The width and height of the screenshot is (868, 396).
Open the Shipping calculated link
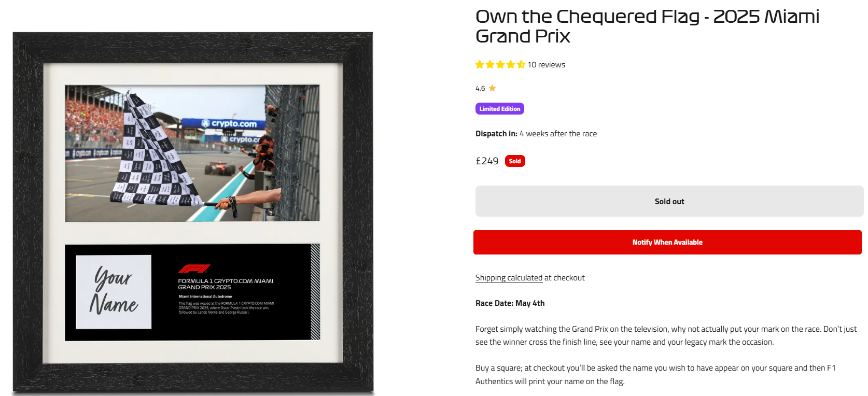pyautogui.click(x=509, y=278)
